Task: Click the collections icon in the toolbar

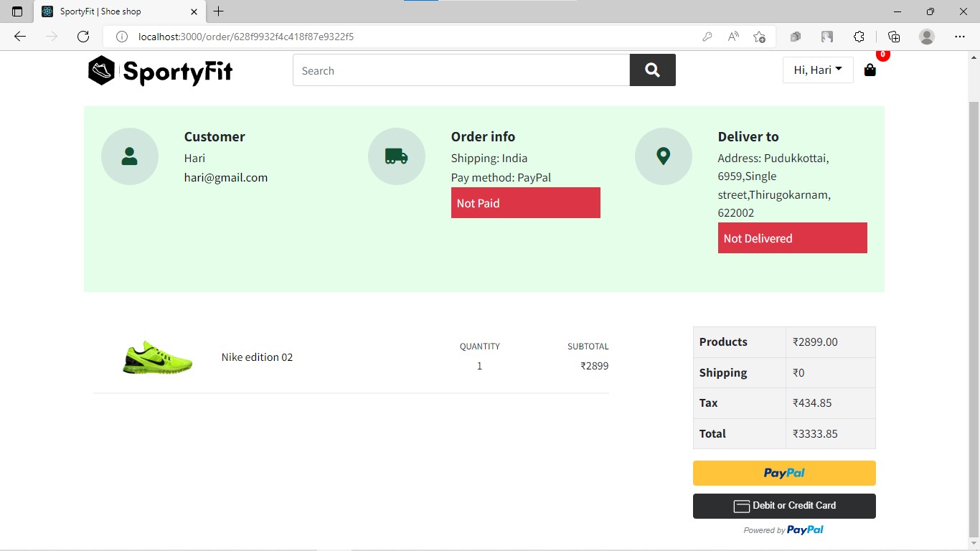Action: 893,37
